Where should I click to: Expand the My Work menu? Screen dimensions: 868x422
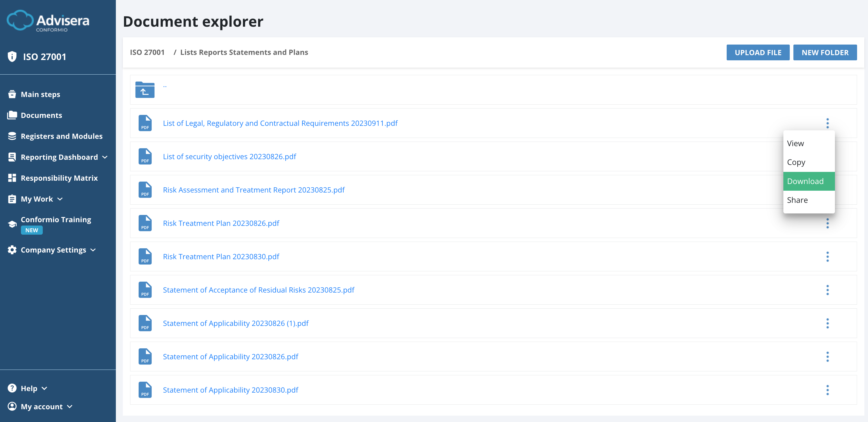(60, 199)
